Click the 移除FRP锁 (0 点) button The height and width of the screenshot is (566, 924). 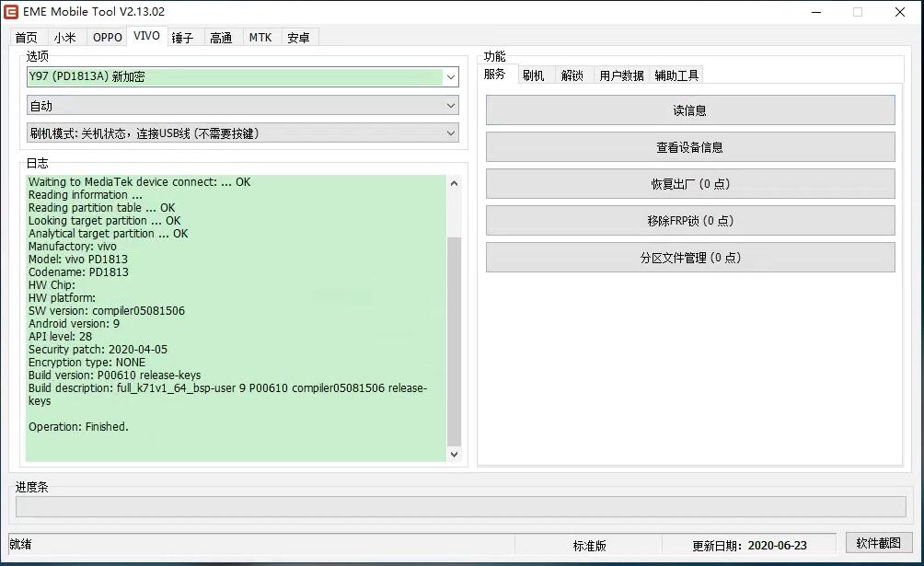click(690, 221)
